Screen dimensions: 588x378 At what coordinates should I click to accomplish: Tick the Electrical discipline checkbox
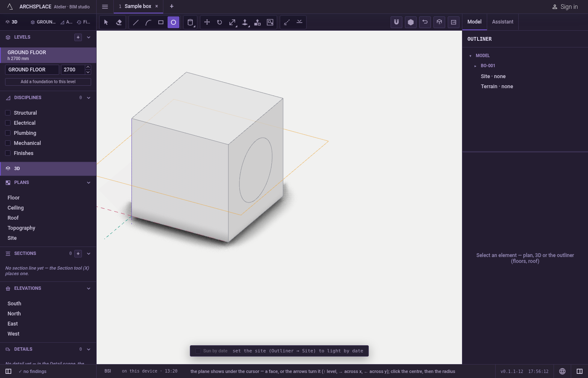[x=8, y=123]
